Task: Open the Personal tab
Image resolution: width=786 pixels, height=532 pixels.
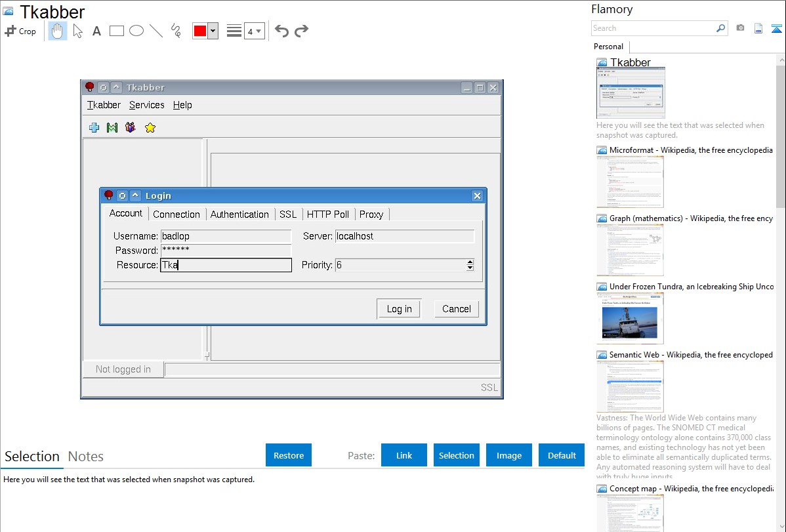Action: [608, 47]
